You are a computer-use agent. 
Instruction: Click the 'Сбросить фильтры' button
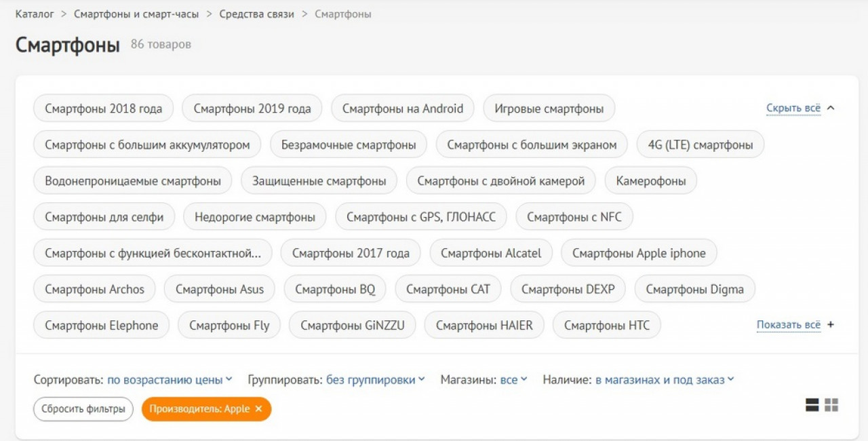83,409
